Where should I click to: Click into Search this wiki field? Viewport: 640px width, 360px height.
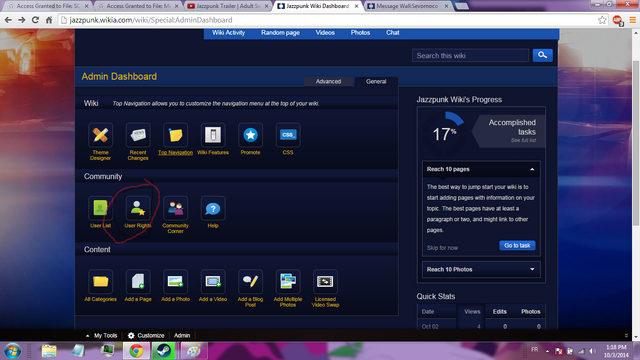(x=470, y=56)
